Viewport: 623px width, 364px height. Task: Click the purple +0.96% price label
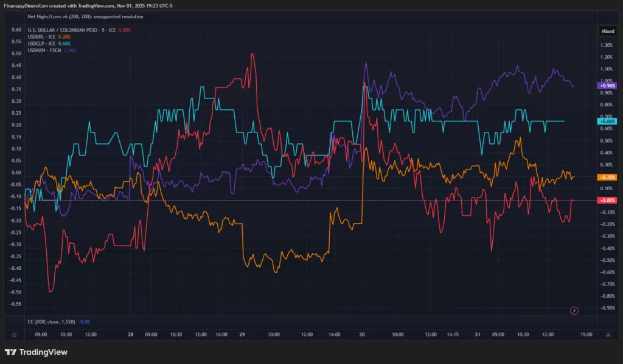[607, 86]
